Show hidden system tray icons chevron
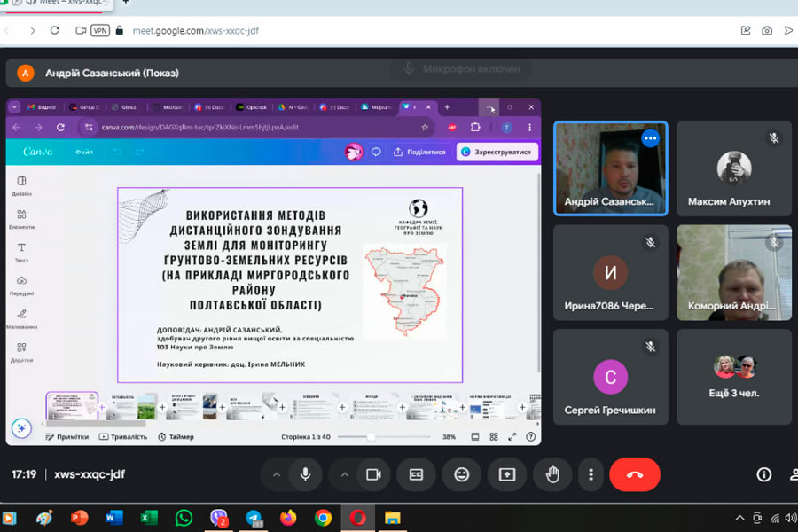The width and height of the screenshot is (798, 532). click(740, 518)
